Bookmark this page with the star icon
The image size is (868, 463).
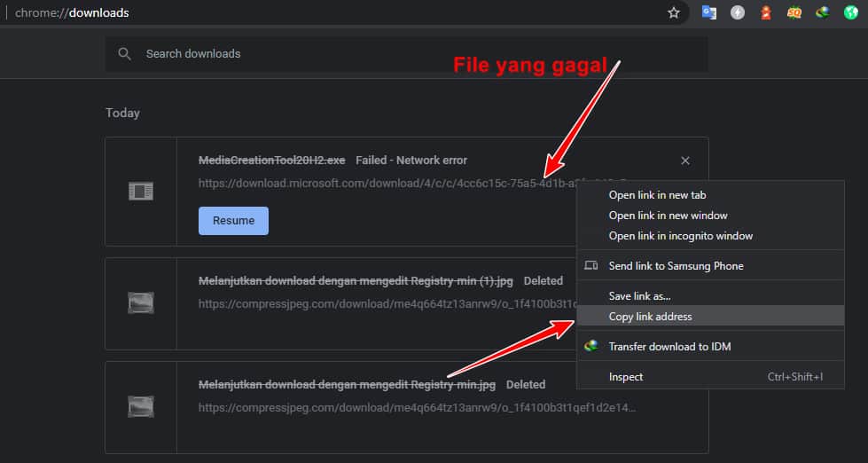[673, 12]
